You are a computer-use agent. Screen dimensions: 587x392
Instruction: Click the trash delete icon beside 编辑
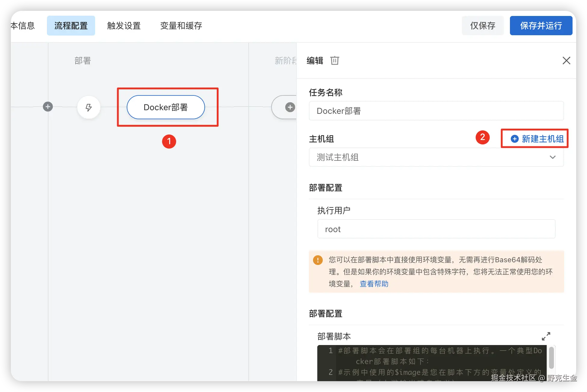coord(334,61)
